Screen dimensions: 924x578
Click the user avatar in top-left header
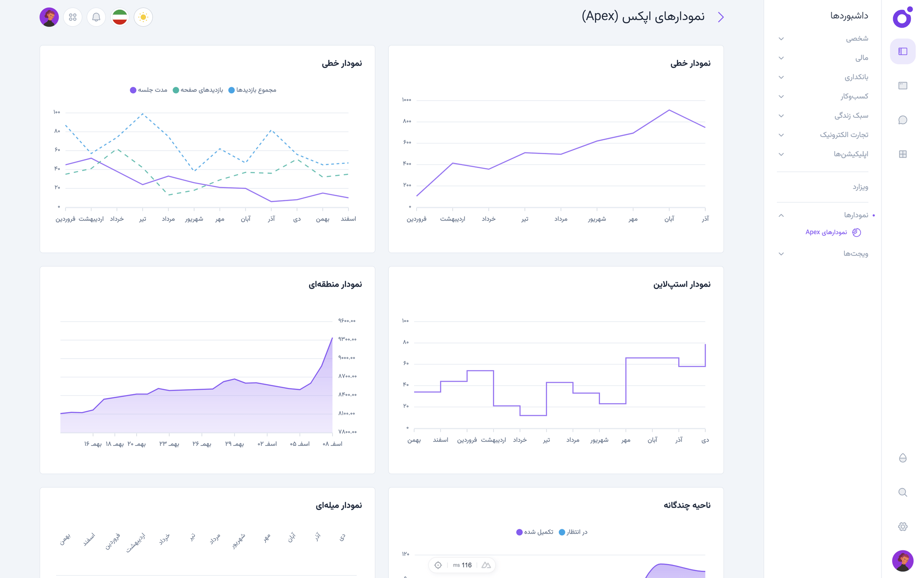49,17
